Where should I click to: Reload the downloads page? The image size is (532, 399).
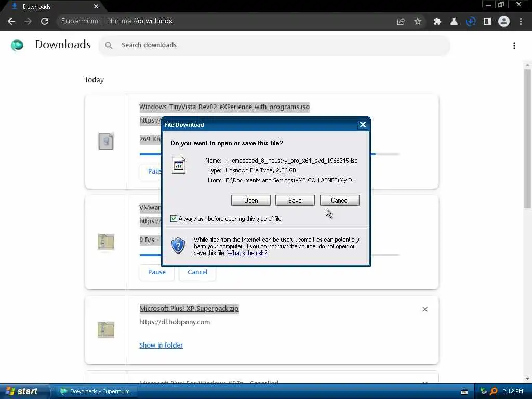point(45,21)
